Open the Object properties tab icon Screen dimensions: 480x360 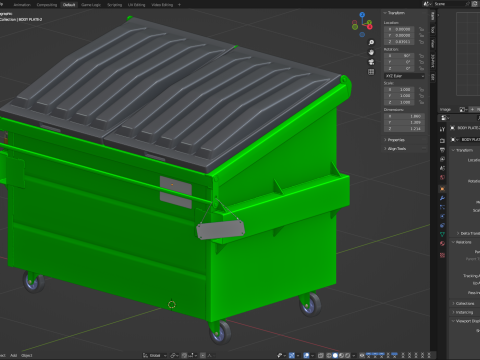coord(442,189)
